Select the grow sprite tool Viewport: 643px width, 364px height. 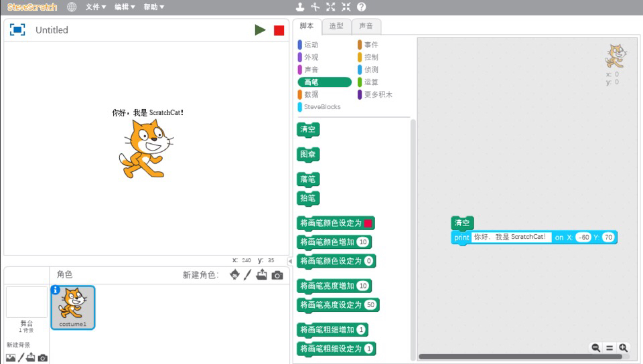click(330, 7)
